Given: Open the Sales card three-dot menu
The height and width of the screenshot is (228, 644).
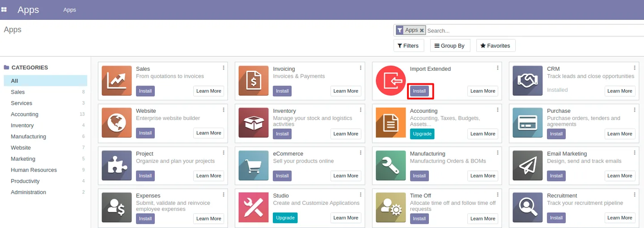Looking at the screenshot, I should (224, 68).
